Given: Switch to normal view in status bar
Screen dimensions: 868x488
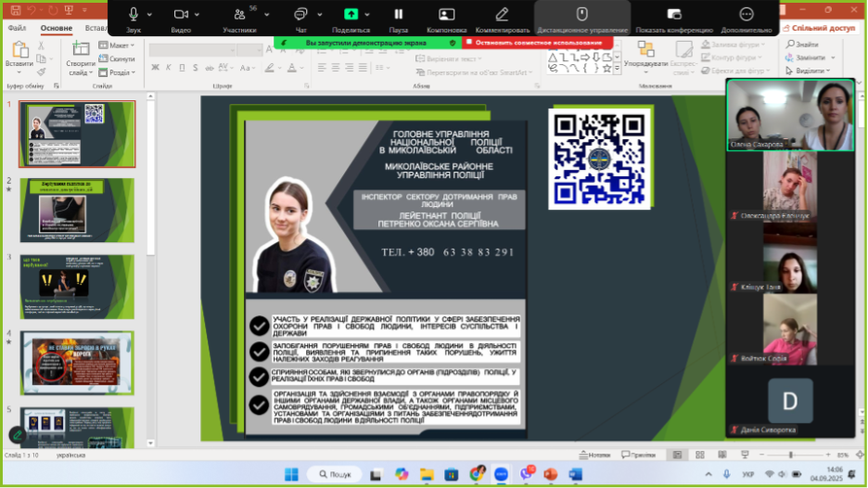Looking at the screenshot, I should tap(678, 455).
